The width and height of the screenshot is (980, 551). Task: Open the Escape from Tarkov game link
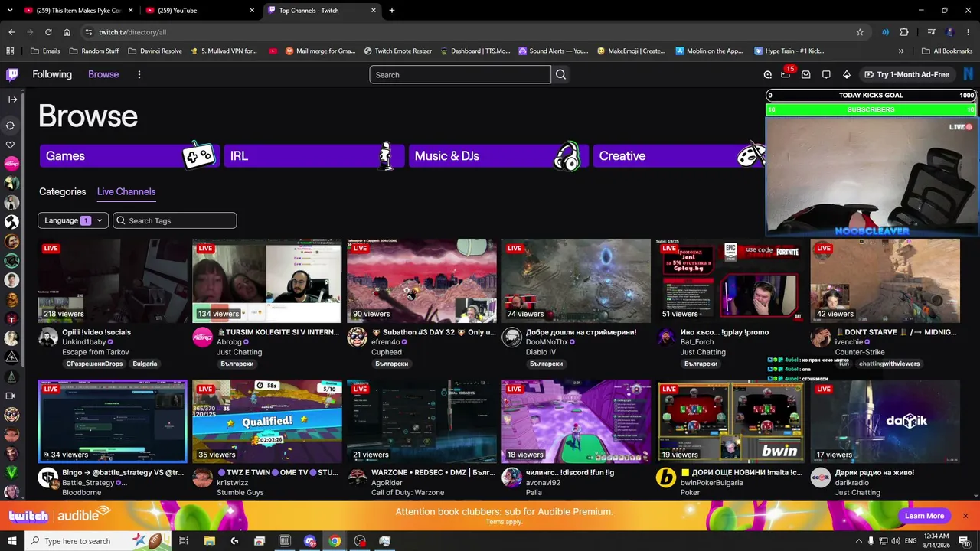(96, 352)
